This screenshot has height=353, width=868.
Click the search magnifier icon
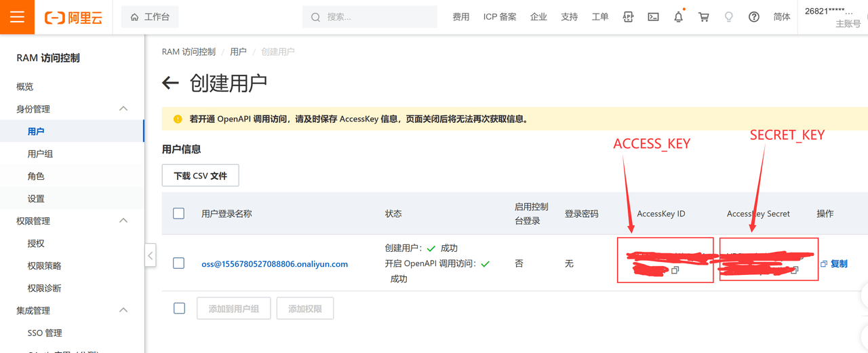click(315, 18)
